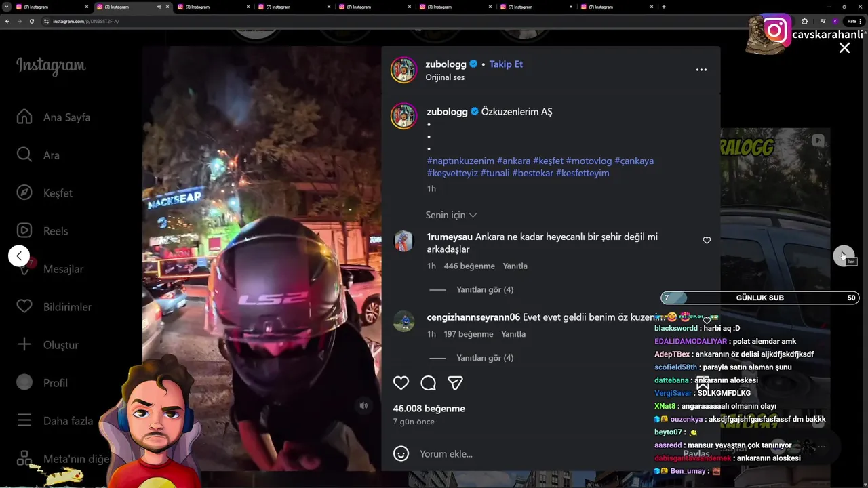868x488 pixels.
Task: Expand replies under 1rumeysau's comment
Action: 484,289
